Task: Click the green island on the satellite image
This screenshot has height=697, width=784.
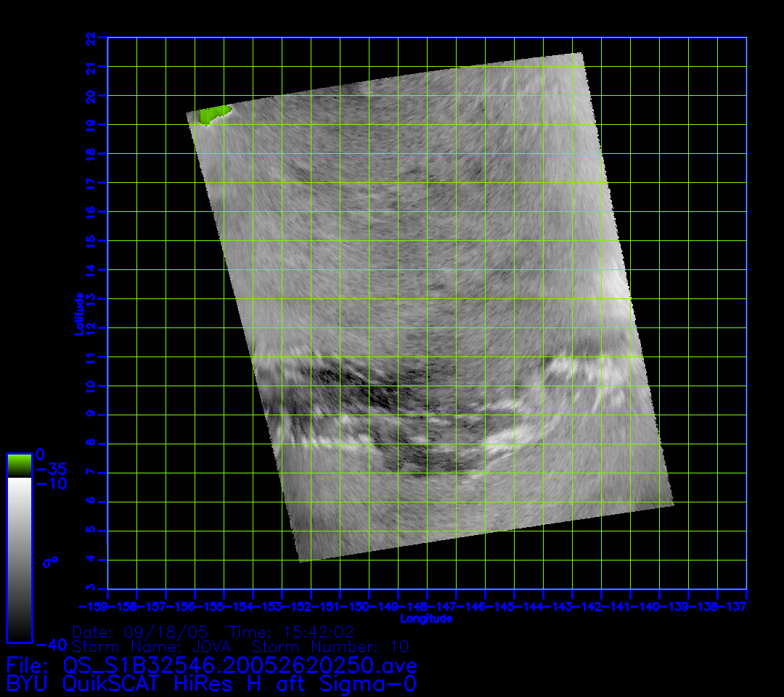Action: pos(213,114)
